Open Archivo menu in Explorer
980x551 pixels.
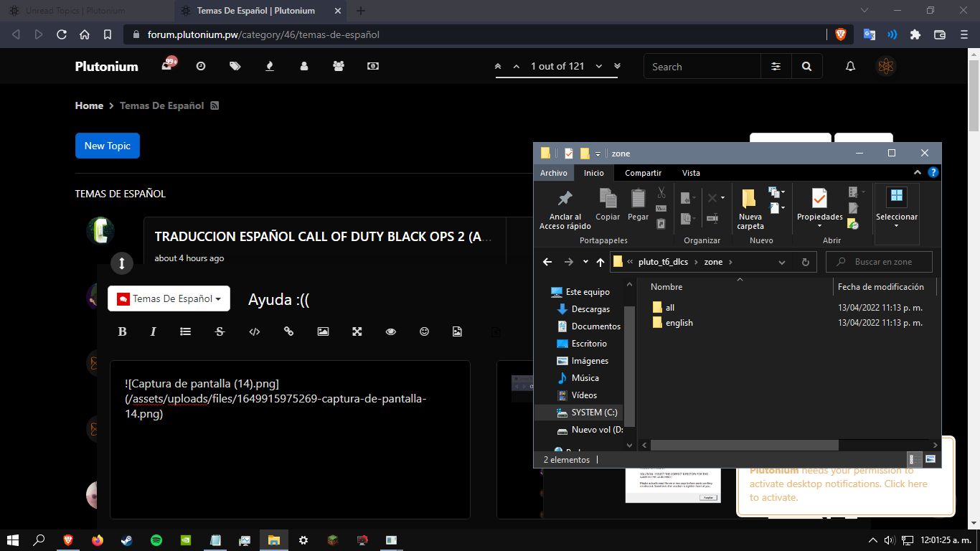point(553,173)
